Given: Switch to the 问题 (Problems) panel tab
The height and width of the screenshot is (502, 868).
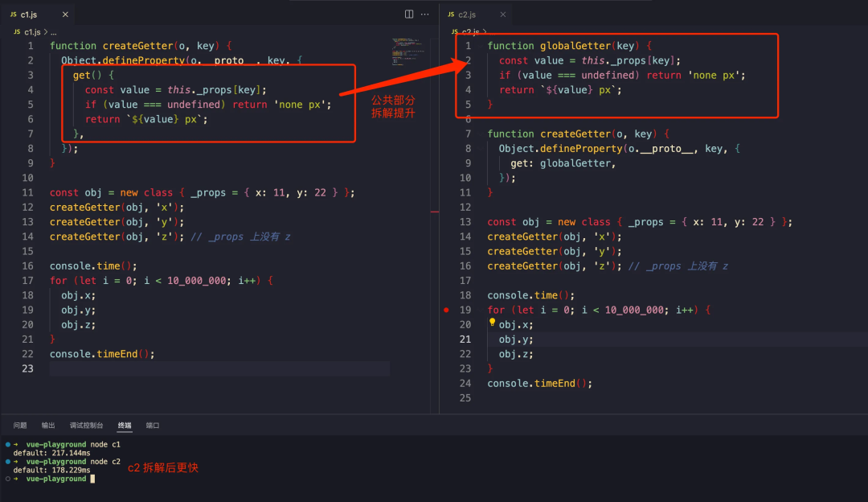Looking at the screenshot, I should pyautogui.click(x=20, y=425).
